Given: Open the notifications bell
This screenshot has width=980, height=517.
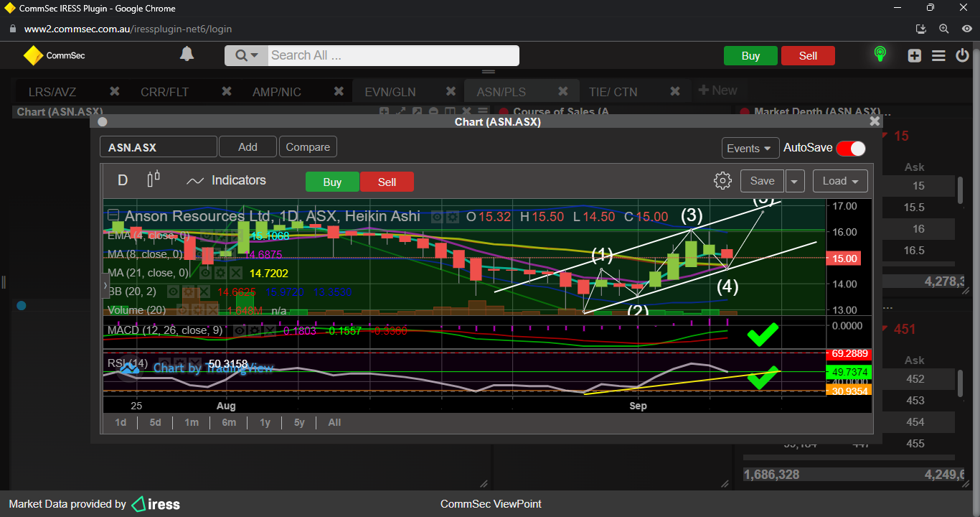Looking at the screenshot, I should [187, 55].
